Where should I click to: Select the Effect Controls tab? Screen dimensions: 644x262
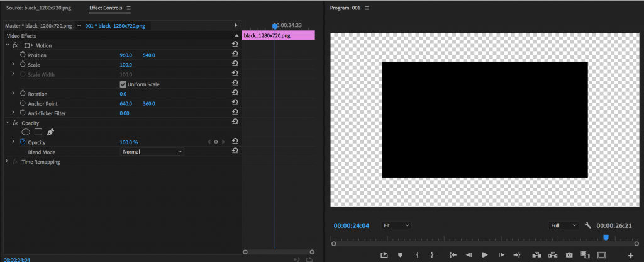pyautogui.click(x=106, y=8)
